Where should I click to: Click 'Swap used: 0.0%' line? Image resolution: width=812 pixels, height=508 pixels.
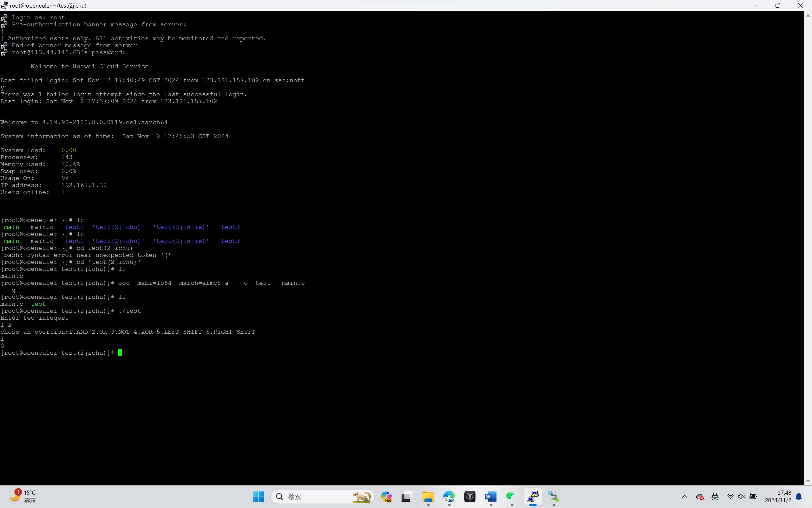pos(38,171)
